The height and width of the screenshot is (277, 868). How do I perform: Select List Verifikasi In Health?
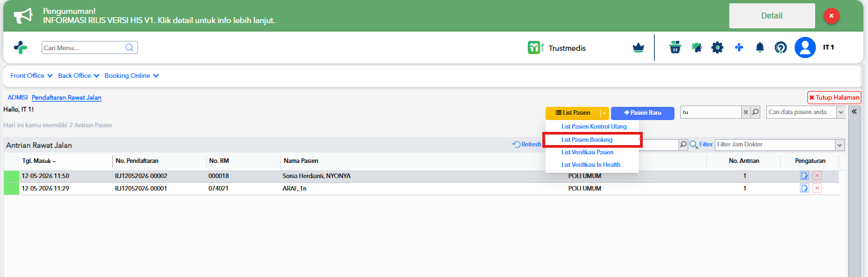click(x=593, y=165)
